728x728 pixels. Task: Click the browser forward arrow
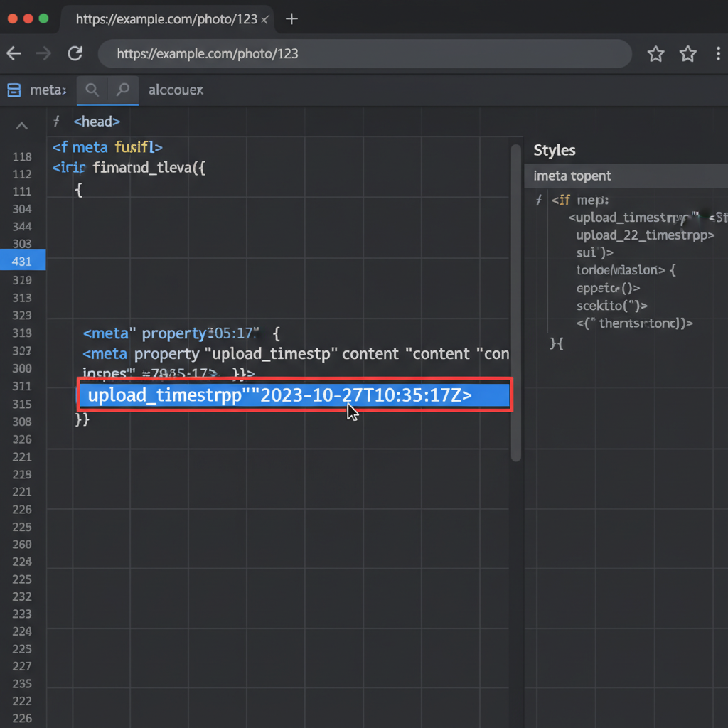point(43,54)
